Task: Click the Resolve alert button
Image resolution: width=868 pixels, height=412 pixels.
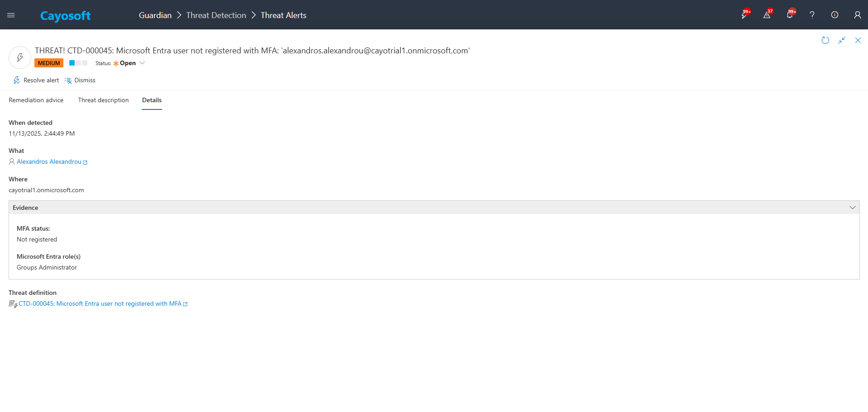Action: pos(36,80)
